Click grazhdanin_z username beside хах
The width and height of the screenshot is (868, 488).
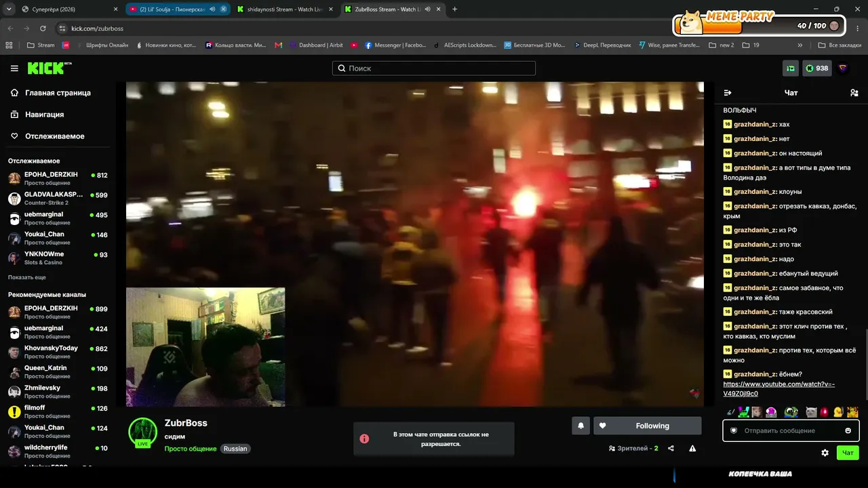coord(755,125)
